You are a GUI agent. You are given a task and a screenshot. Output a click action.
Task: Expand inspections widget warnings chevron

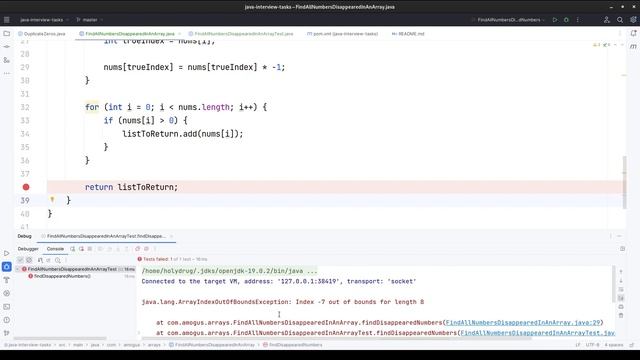[616, 45]
